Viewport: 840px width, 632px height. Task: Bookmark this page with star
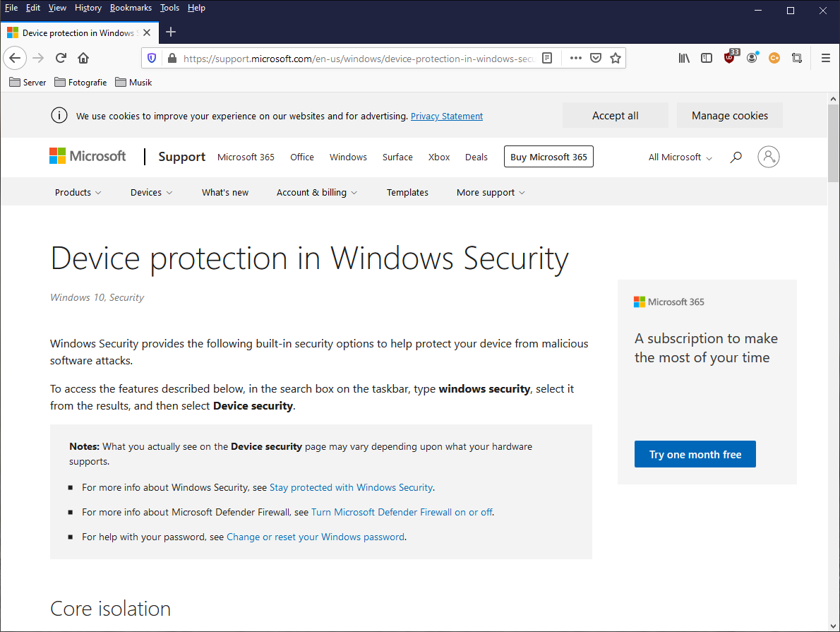[x=616, y=58]
